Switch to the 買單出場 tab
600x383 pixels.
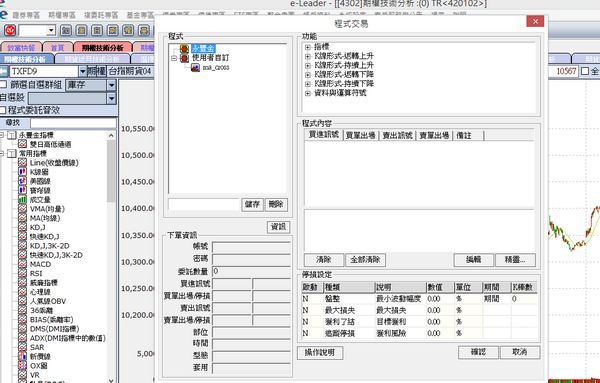tap(360, 135)
